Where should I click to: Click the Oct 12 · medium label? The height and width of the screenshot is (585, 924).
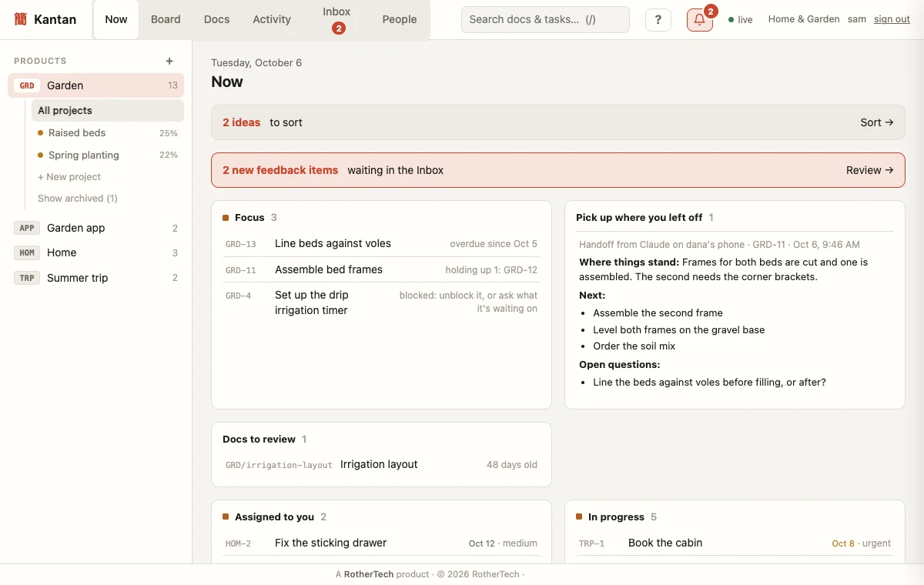pyautogui.click(x=503, y=543)
